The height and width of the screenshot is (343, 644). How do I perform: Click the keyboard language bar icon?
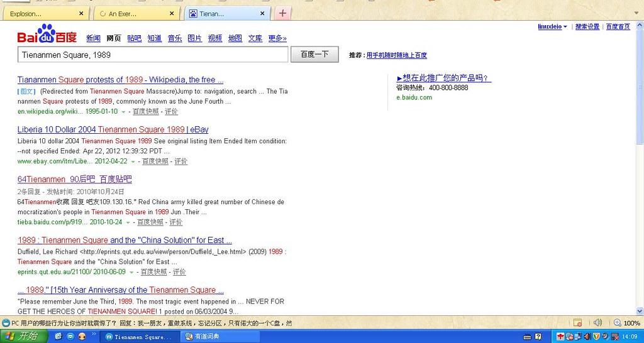pyautogui.click(x=528, y=337)
